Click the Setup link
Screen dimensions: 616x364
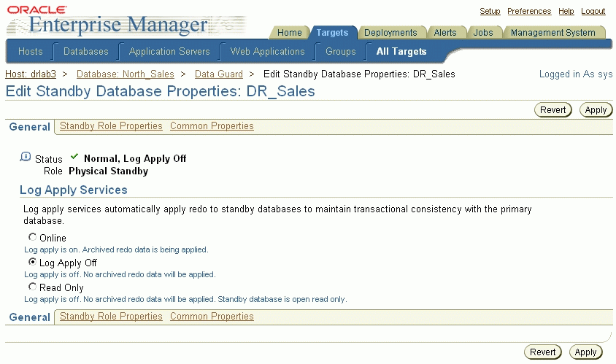pos(490,11)
